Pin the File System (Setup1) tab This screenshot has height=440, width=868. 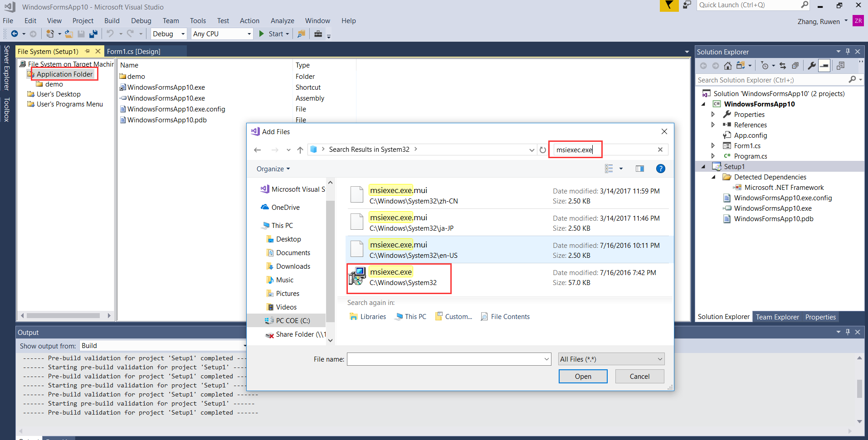click(x=87, y=51)
